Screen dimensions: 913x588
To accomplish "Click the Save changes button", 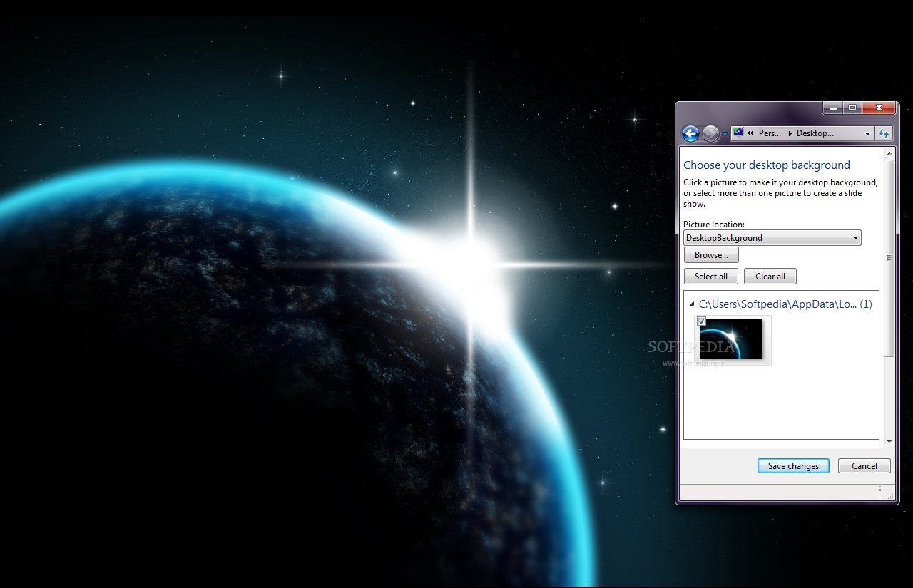I will [x=793, y=466].
